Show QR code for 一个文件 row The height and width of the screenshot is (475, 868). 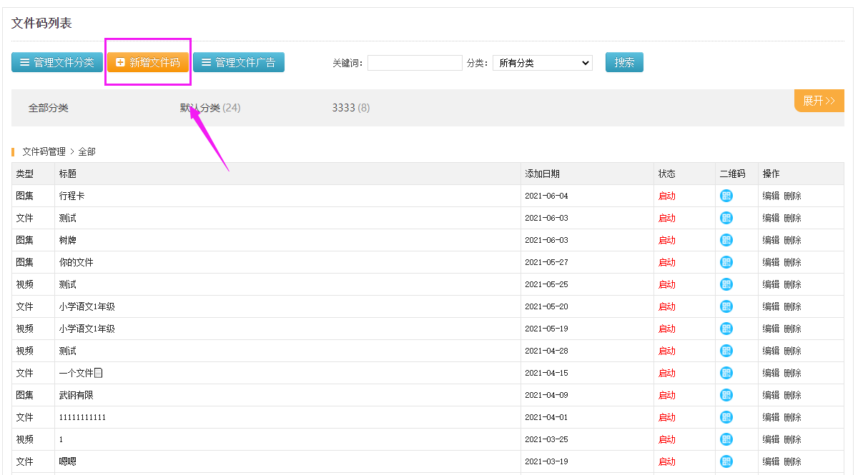click(x=726, y=373)
